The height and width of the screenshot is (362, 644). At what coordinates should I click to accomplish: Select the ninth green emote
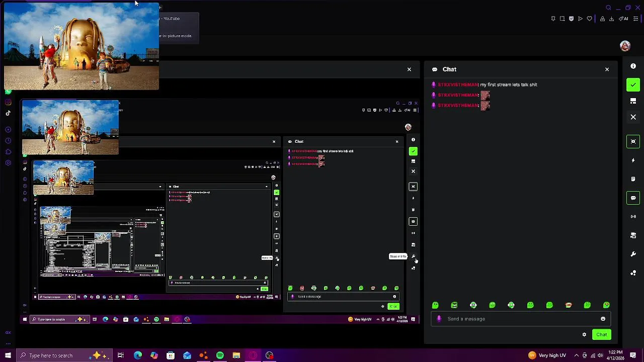[x=587, y=305]
